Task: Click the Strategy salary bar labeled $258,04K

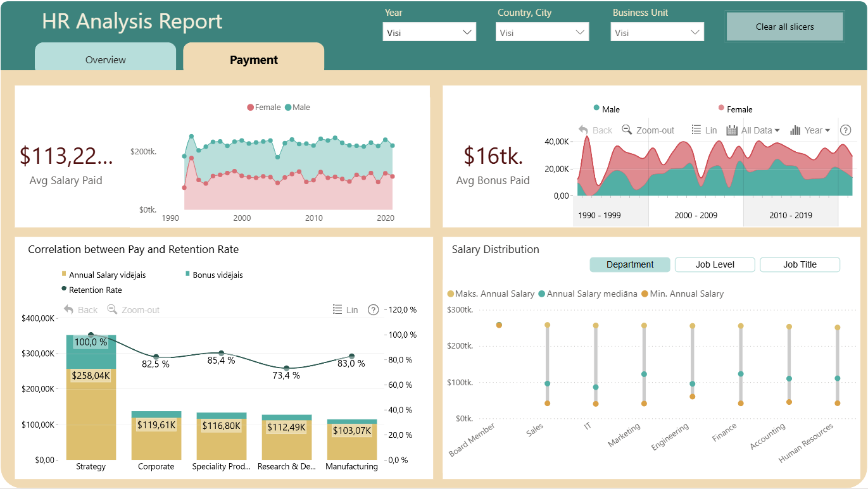Action: point(91,414)
